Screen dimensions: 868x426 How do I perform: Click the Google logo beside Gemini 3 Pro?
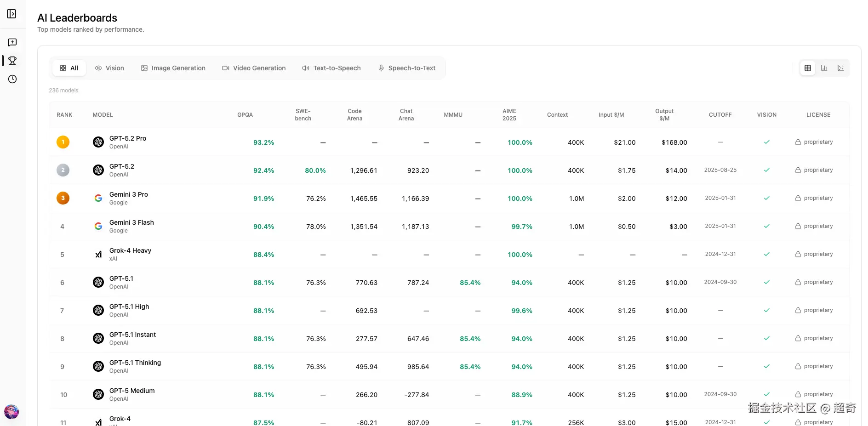click(x=98, y=198)
